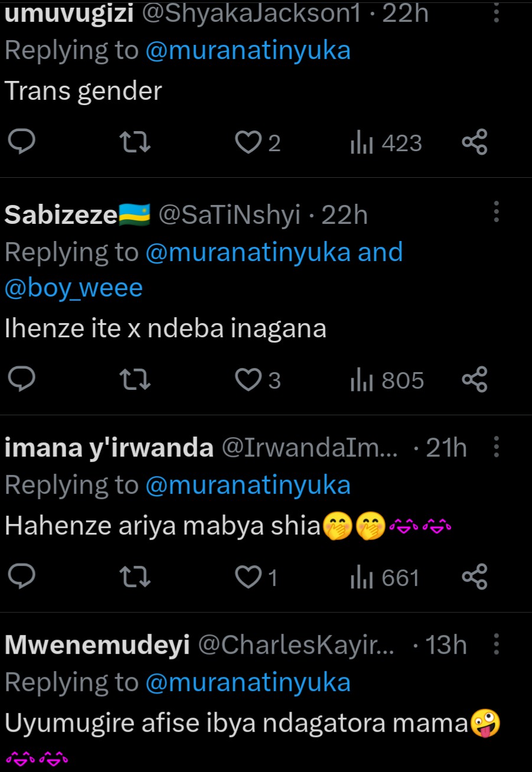Reply to umuvugizi's "Trans gender" tweet
This screenshot has width=532, height=772.
pyautogui.click(x=22, y=142)
